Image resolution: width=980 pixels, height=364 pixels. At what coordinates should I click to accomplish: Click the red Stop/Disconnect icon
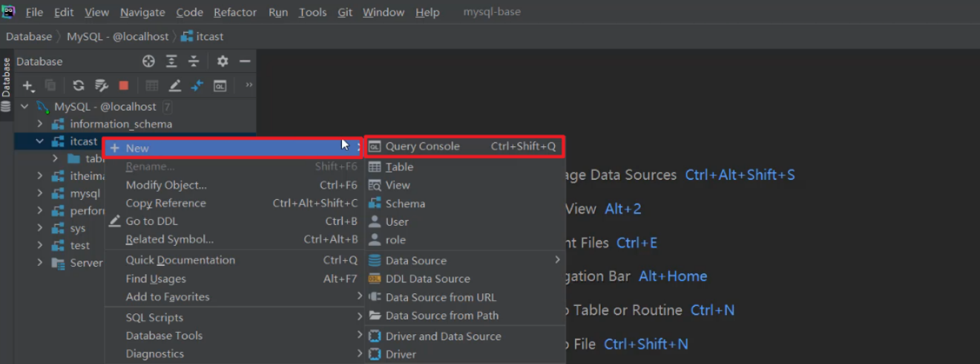pos(124,85)
